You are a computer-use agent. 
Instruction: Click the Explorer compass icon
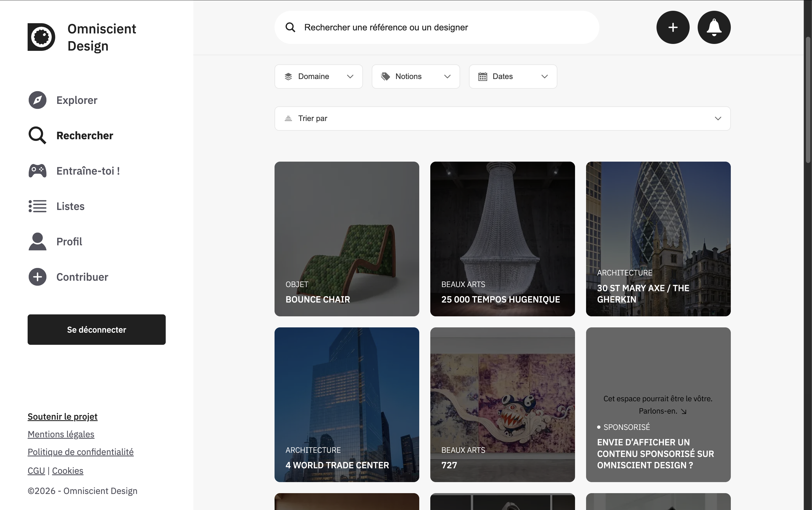[38, 100]
